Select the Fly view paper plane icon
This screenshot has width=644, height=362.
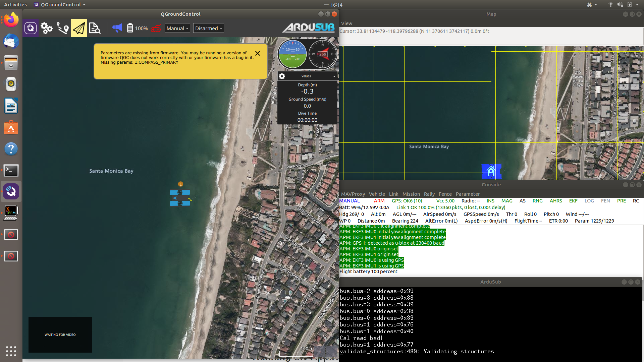(x=79, y=28)
